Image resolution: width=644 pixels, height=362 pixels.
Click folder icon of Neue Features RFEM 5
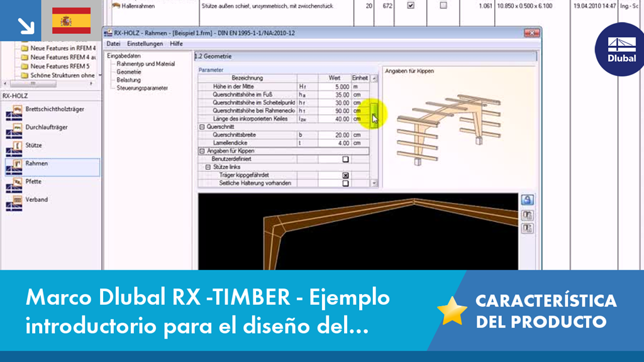coord(25,67)
